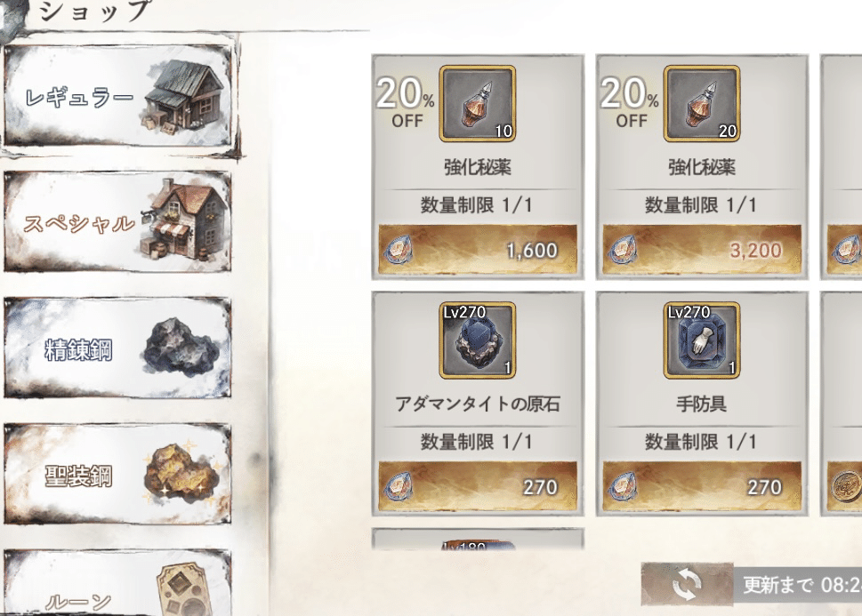Click the coin-priced item card at right edge
The image size is (862, 616).
coord(842,404)
